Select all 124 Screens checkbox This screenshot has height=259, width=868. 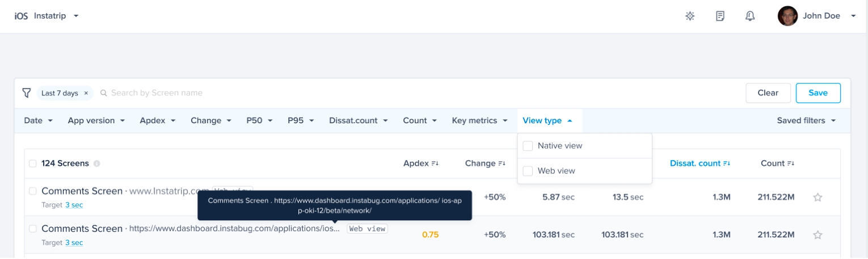click(33, 164)
